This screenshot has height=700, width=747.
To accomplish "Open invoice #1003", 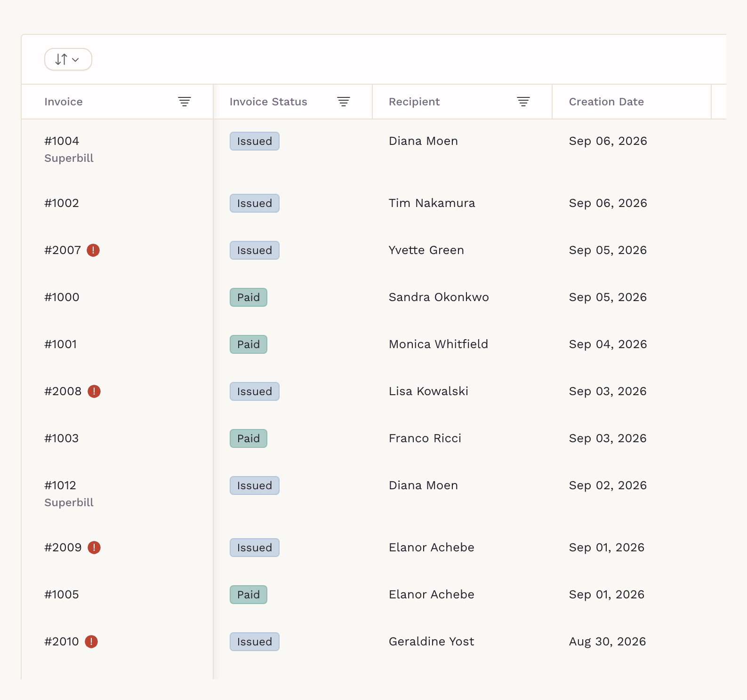I will 62,438.
